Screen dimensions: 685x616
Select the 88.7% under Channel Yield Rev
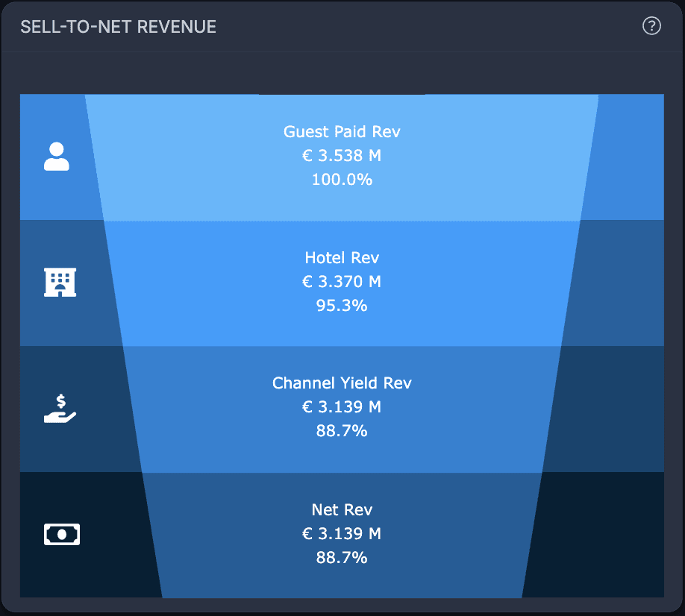[x=342, y=431]
